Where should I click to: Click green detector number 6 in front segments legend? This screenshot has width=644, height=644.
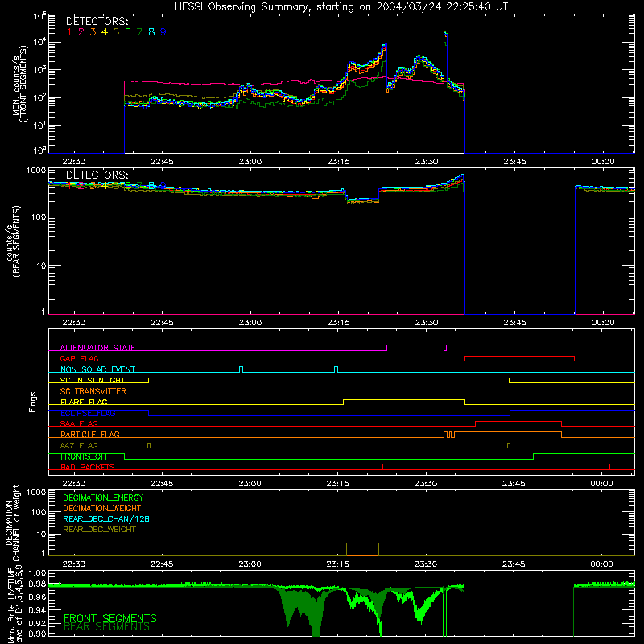pyautogui.click(x=128, y=32)
